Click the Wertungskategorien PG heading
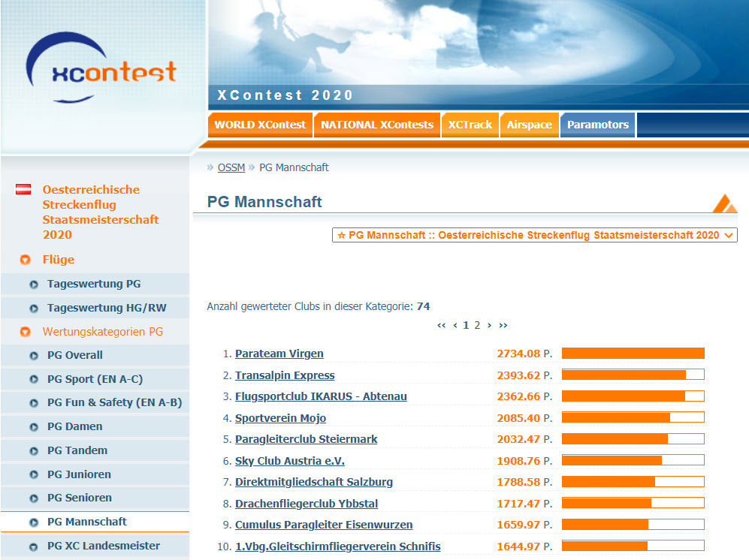Image resolution: width=749 pixels, height=560 pixels. pyautogui.click(x=103, y=331)
